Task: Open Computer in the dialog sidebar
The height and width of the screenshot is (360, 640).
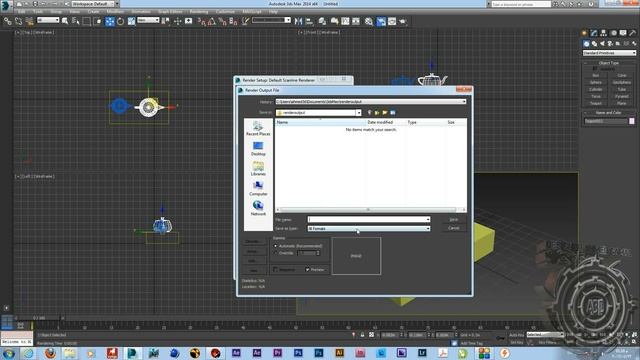Action: click(x=258, y=189)
